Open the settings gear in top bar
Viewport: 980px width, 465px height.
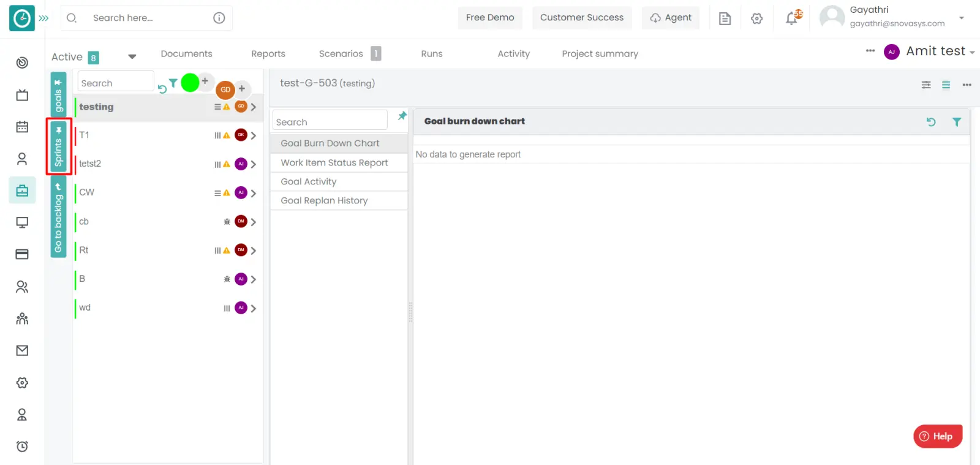(x=757, y=18)
